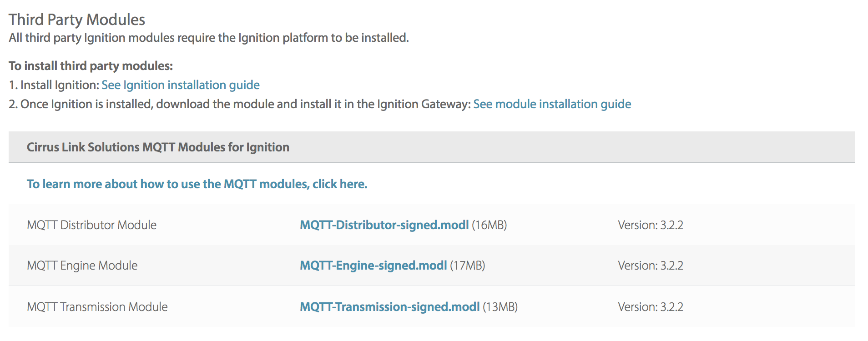Open the Ignition installation guide link
This screenshot has width=868, height=341.
click(180, 85)
